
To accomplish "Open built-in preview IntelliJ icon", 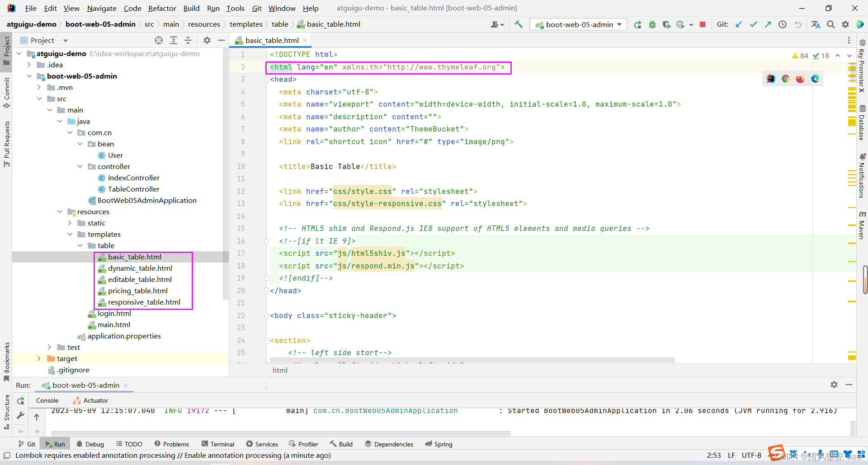I will [x=771, y=79].
